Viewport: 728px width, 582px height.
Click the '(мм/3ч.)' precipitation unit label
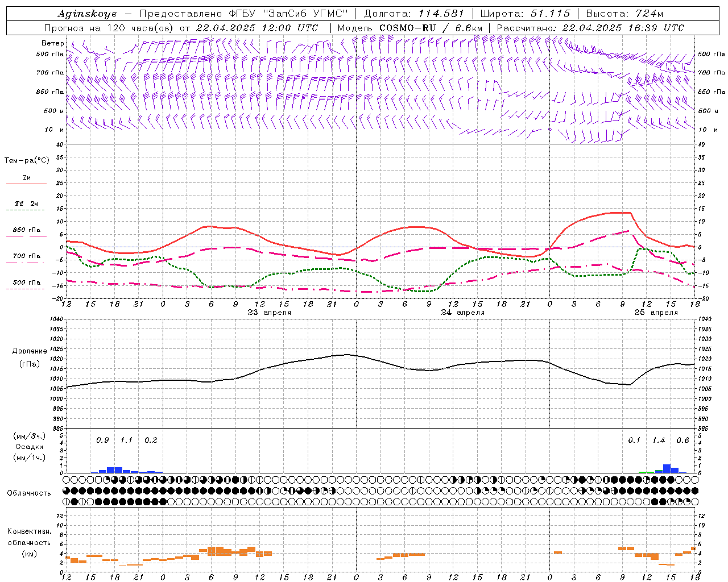click(29, 436)
